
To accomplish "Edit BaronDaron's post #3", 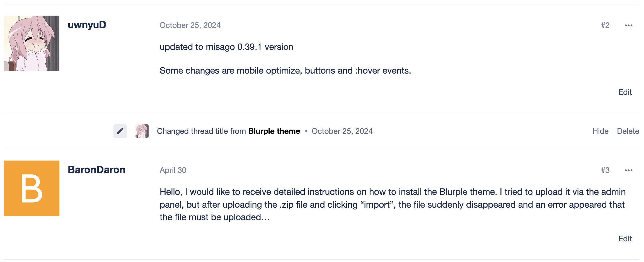I will 625,239.
